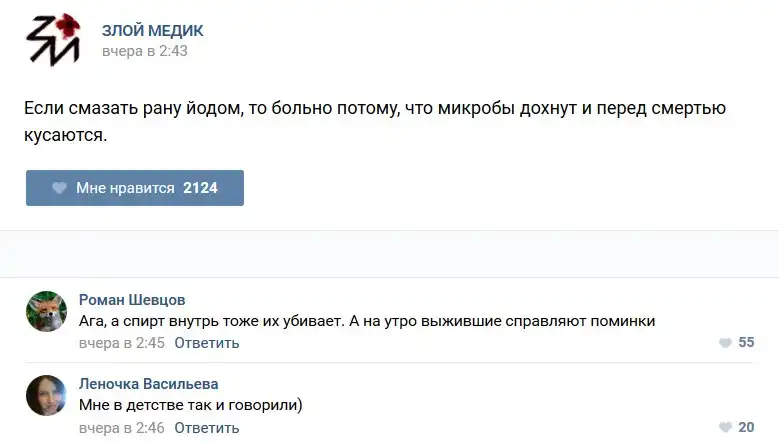Image resolution: width=779 pixels, height=443 pixels.
Task: Click the comment timestamp вчера в 2:46
Action: (x=122, y=427)
